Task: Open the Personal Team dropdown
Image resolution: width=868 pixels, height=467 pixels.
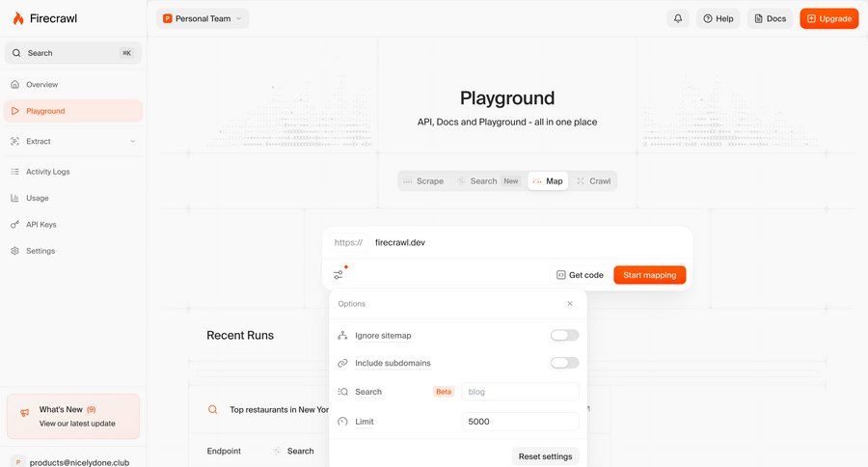Action: (203, 18)
